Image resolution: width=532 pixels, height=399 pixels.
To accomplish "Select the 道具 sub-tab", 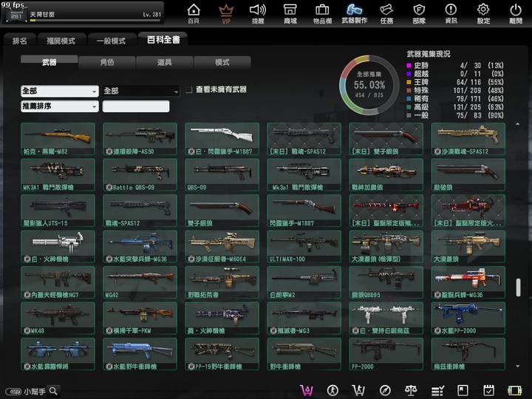I will 165,62.
